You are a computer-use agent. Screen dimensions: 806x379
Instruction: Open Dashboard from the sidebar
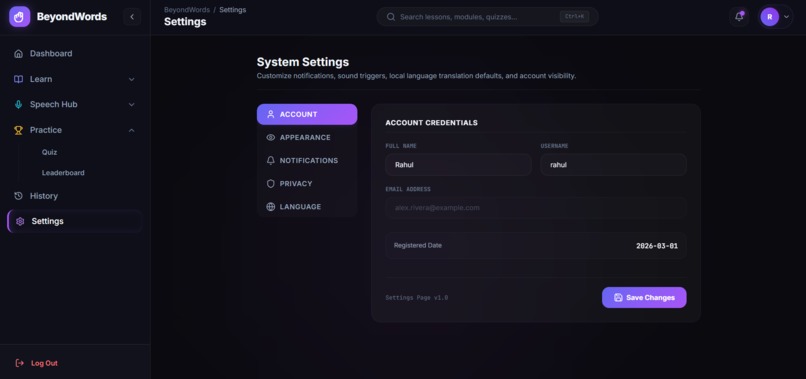tap(75, 53)
